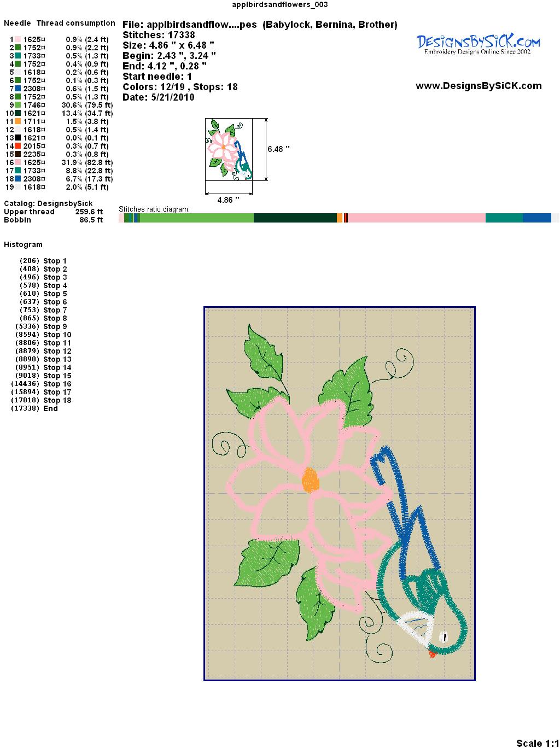Click the small design preview thumbnail
The image size is (560, 749).
point(229,149)
